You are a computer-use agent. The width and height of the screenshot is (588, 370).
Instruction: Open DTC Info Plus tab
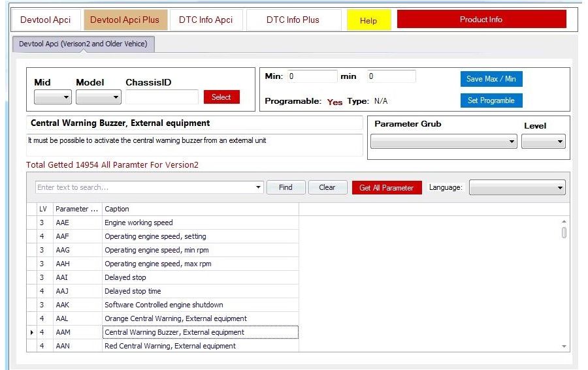(x=293, y=20)
